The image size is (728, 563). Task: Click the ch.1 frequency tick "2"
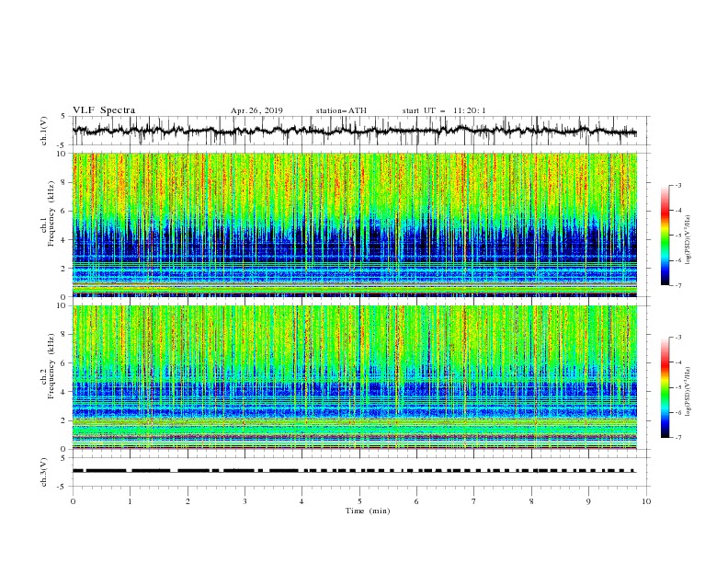(65, 269)
